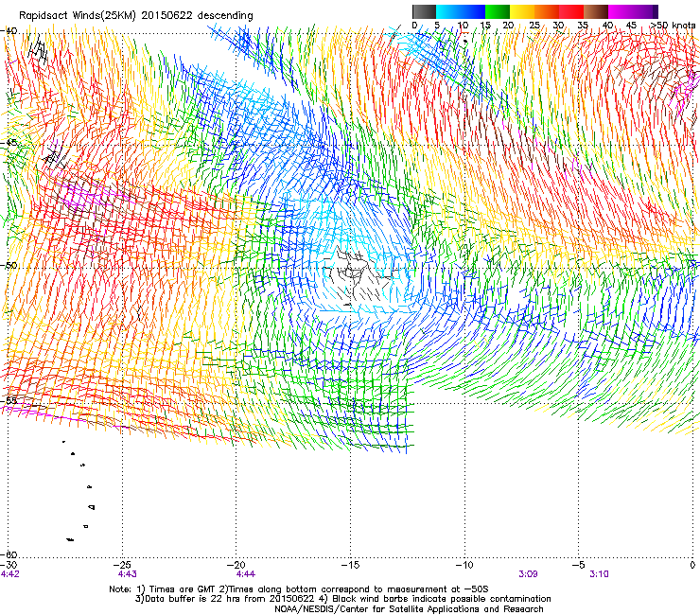Click the '-45' latitude axis label
700x615 pixels.
(x=9, y=143)
